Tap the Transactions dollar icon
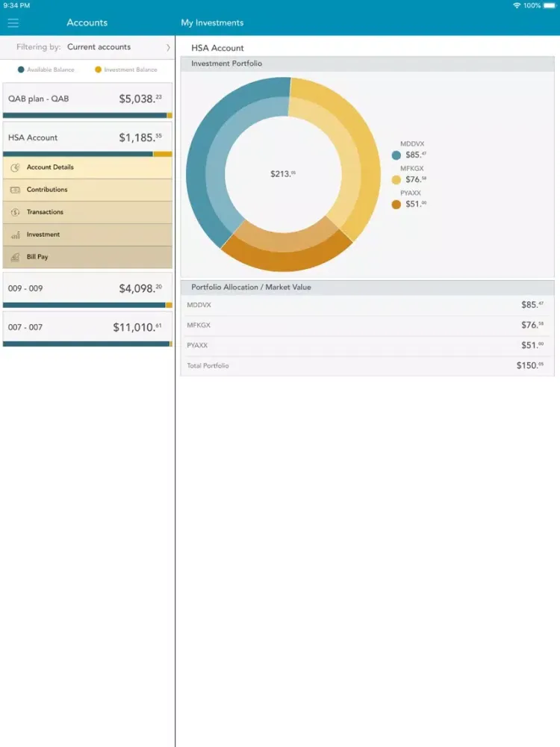The width and height of the screenshot is (560, 747). [x=15, y=212]
